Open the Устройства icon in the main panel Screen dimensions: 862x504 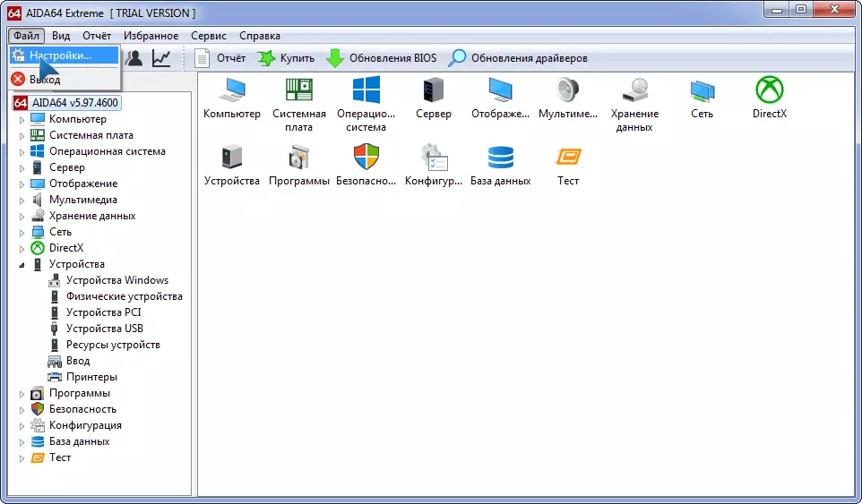click(x=231, y=165)
